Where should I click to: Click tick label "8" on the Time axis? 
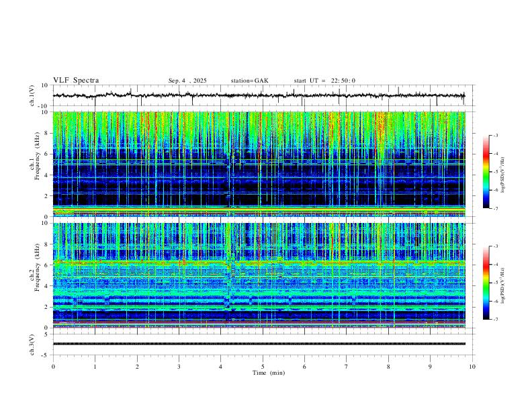[x=388, y=367]
